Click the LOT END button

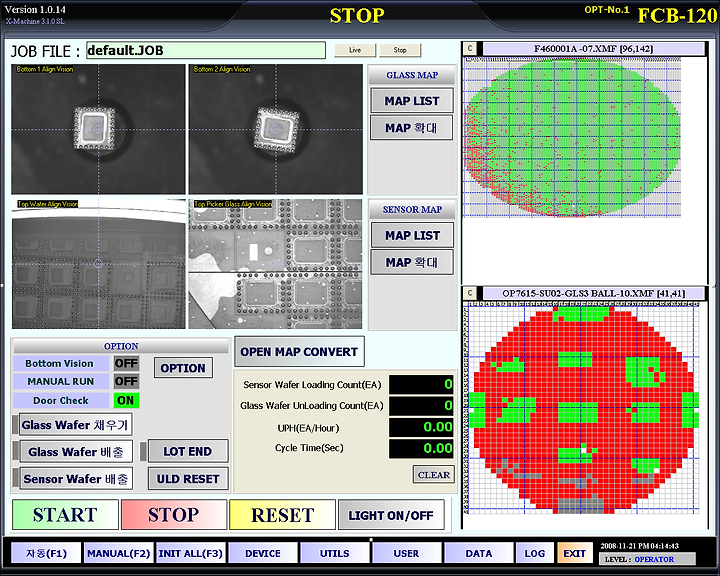pos(188,452)
